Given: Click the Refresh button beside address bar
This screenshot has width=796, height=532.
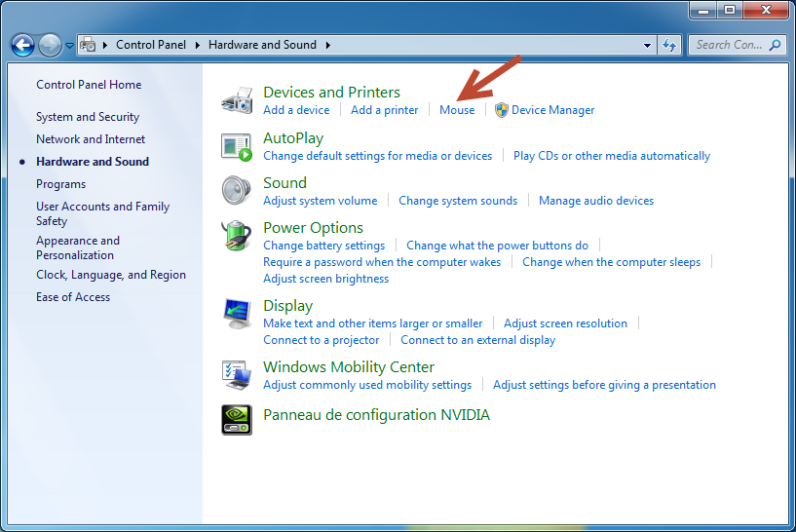Looking at the screenshot, I should coord(669,45).
